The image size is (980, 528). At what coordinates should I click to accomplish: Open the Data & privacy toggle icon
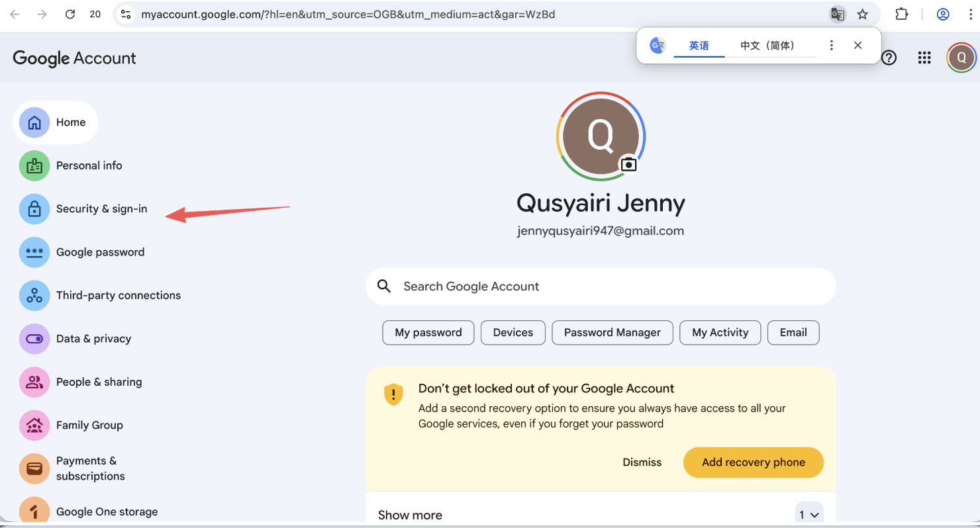[34, 339]
